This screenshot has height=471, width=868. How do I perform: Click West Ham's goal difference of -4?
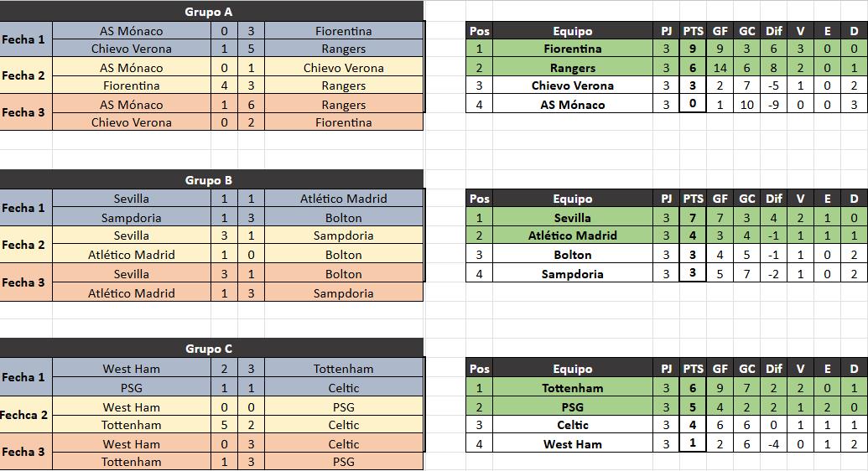(x=773, y=444)
